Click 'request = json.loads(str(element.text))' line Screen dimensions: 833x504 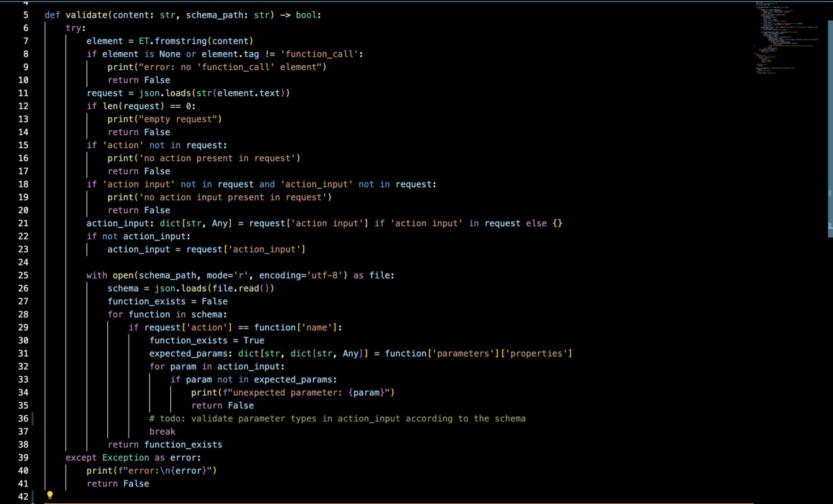coord(188,93)
